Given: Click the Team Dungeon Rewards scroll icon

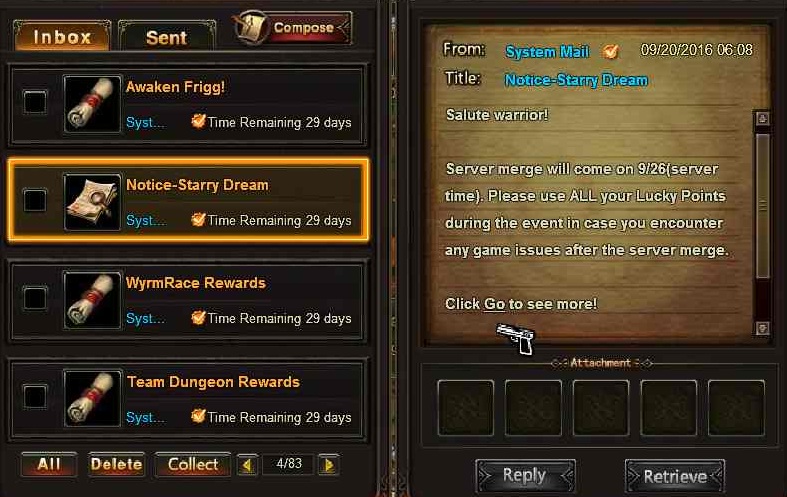Looking at the screenshot, I should [92, 399].
